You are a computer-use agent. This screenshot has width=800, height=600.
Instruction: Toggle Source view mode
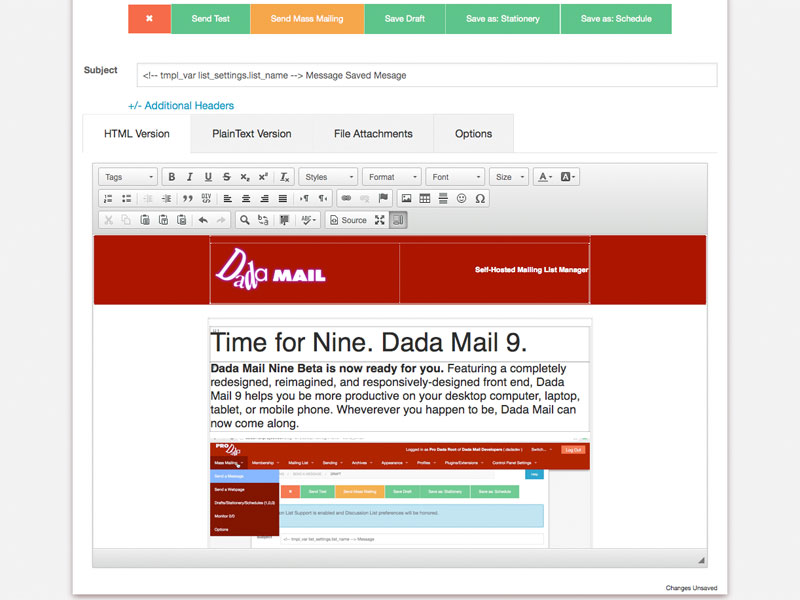[x=347, y=220]
